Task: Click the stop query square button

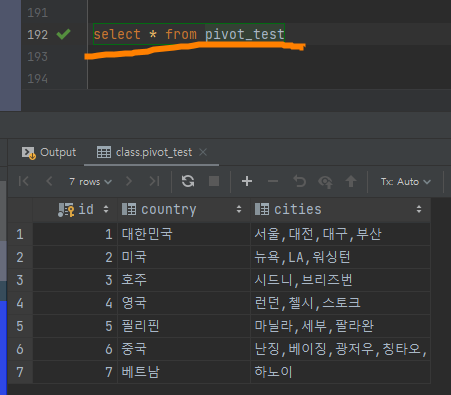Action: click(x=214, y=181)
